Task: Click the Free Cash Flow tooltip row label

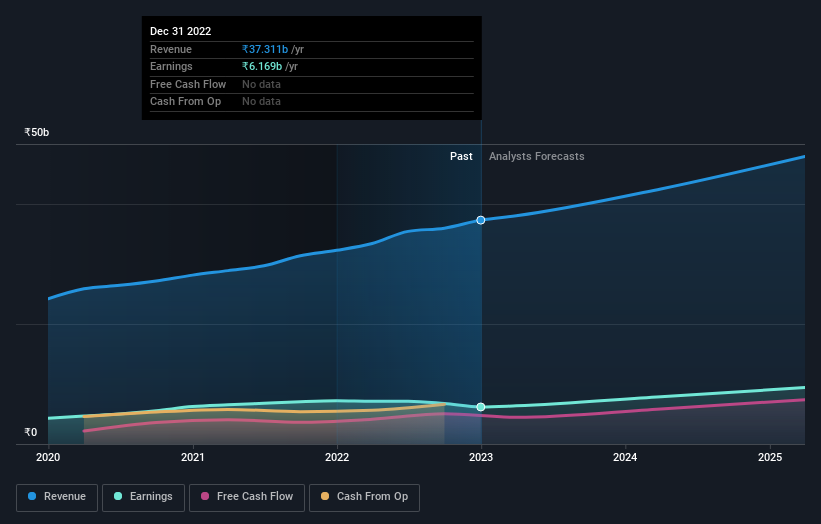Action: pos(188,84)
